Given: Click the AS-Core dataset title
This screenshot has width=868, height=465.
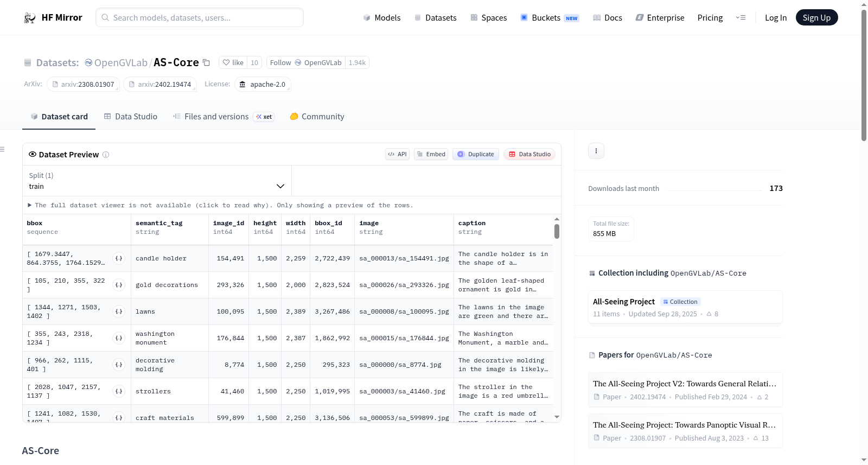Looking at the screenshot, I should point(176,62).
